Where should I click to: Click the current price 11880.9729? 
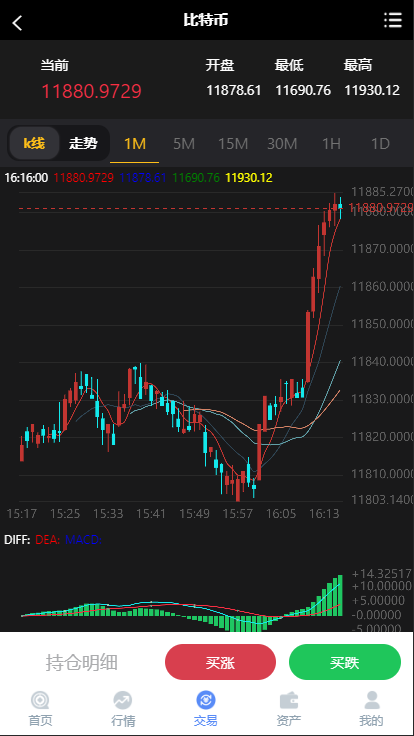coord(92,91)
